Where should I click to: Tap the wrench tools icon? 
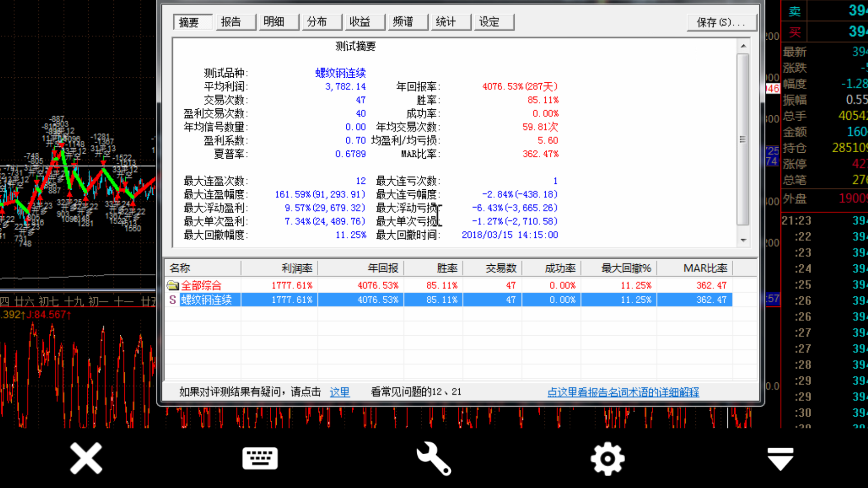(x=434, y=459)
